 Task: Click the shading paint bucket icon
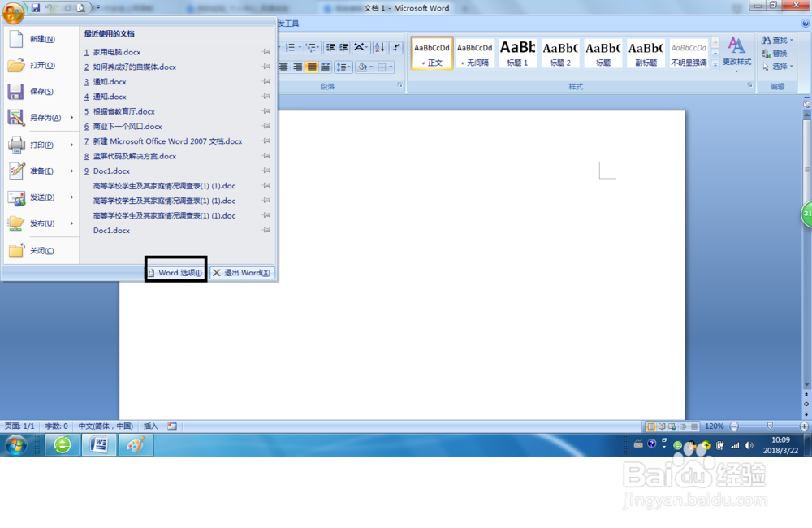[362, 67]
